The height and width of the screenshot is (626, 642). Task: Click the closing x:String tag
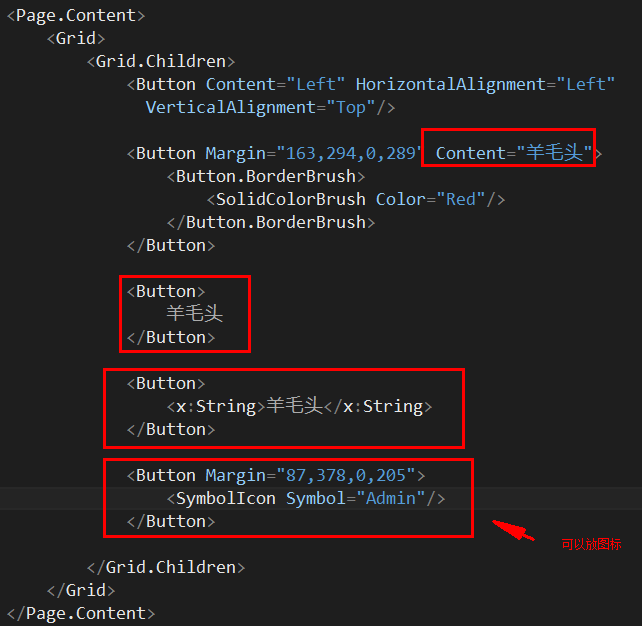click(378, 407)
